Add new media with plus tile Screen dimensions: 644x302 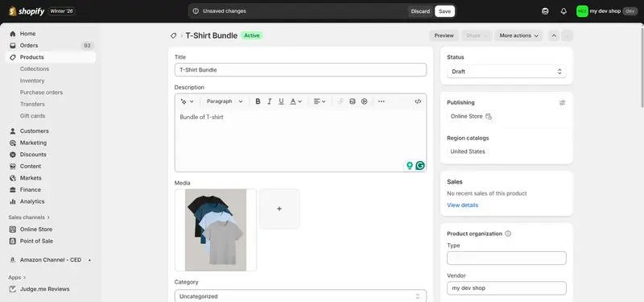point(279,209)
